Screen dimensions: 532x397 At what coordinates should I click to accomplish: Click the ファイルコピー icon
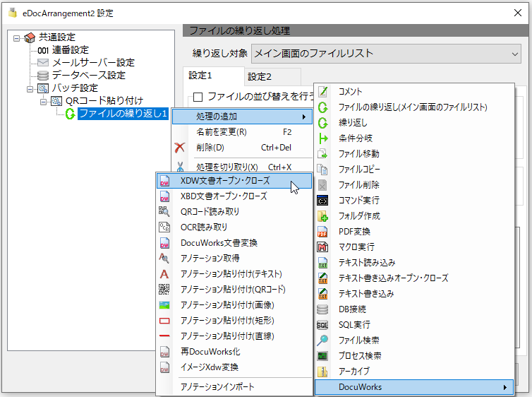coord(322,170)
